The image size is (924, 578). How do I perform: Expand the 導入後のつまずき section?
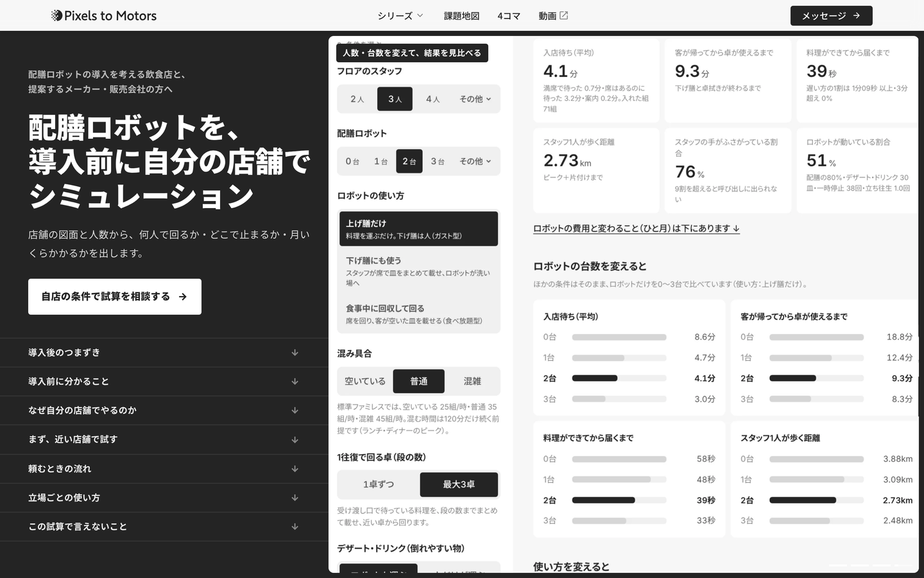164,353
